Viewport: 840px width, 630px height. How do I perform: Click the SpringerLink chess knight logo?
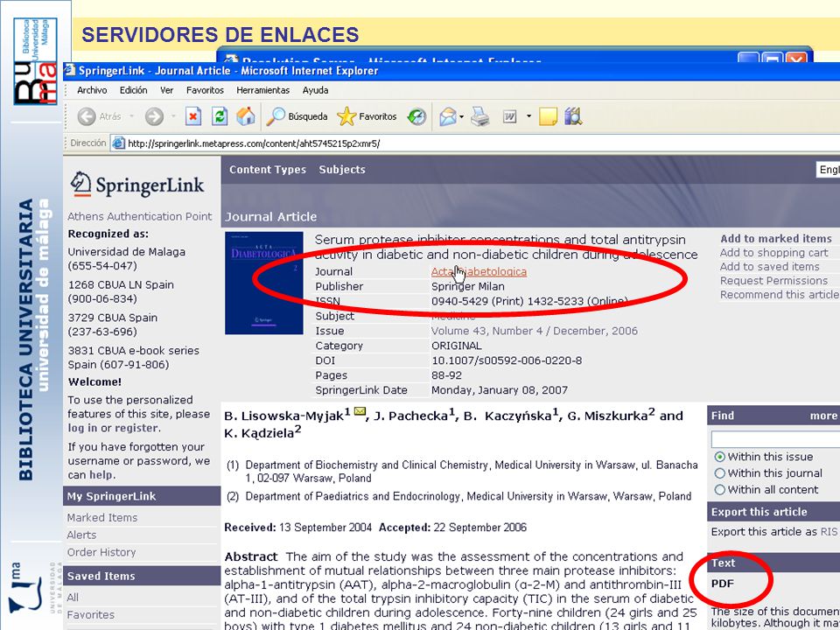coord(80,184)
